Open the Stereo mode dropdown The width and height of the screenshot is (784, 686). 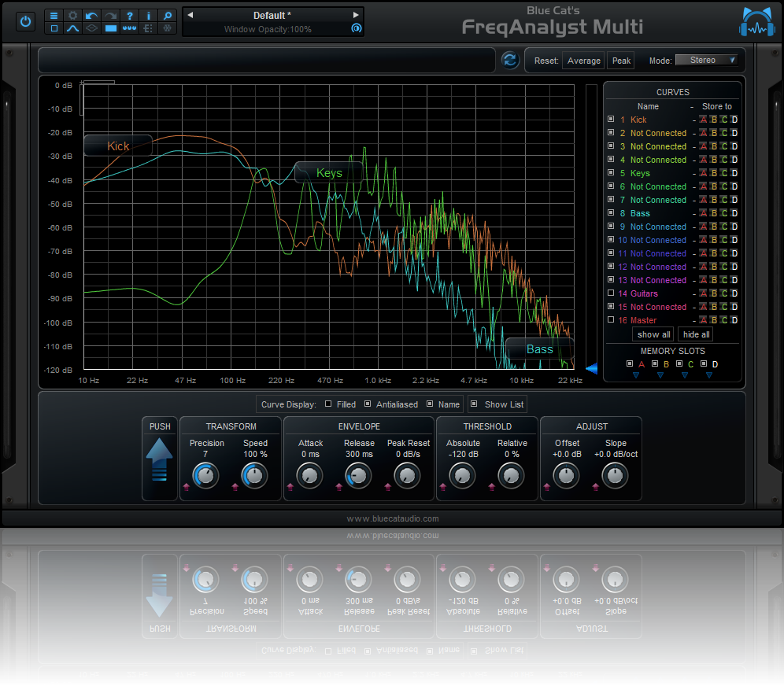click(706, 60)
